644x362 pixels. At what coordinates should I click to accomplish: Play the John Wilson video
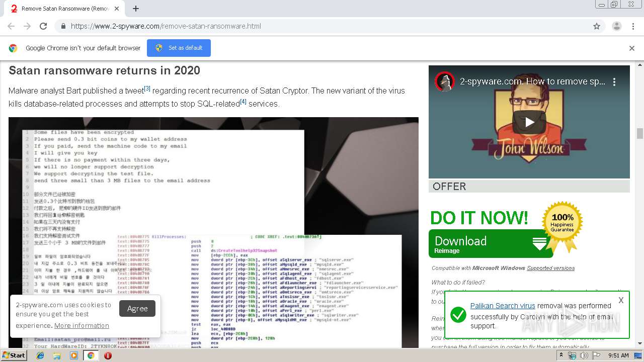tap(529, 122)
